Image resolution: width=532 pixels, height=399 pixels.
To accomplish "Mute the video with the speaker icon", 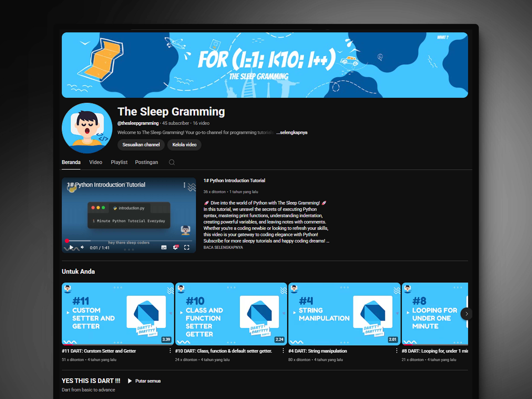I will (82, 247).
